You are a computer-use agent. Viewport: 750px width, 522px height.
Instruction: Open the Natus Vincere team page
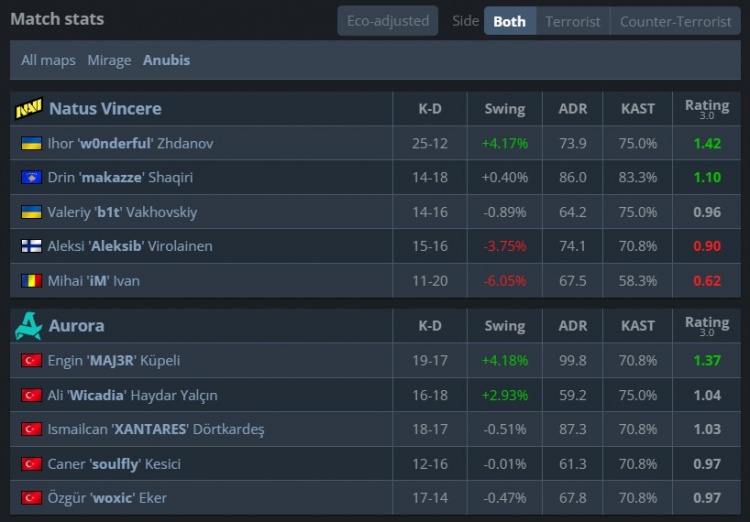105,109
